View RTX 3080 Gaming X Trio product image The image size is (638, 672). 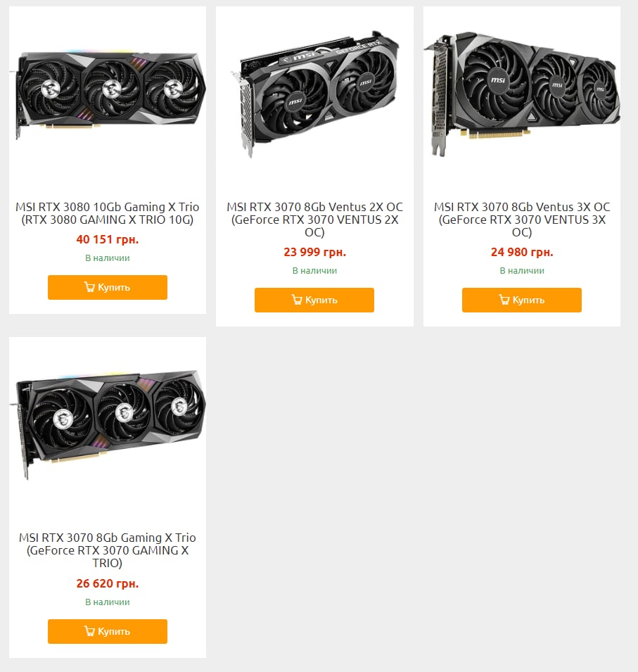[108, 94]
